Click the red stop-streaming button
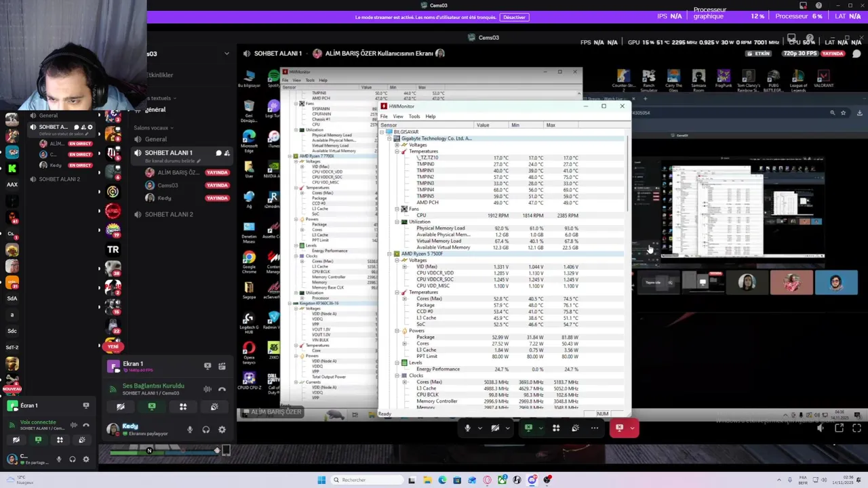This screenshot has width=868, height=488. [x=619, y=428]
